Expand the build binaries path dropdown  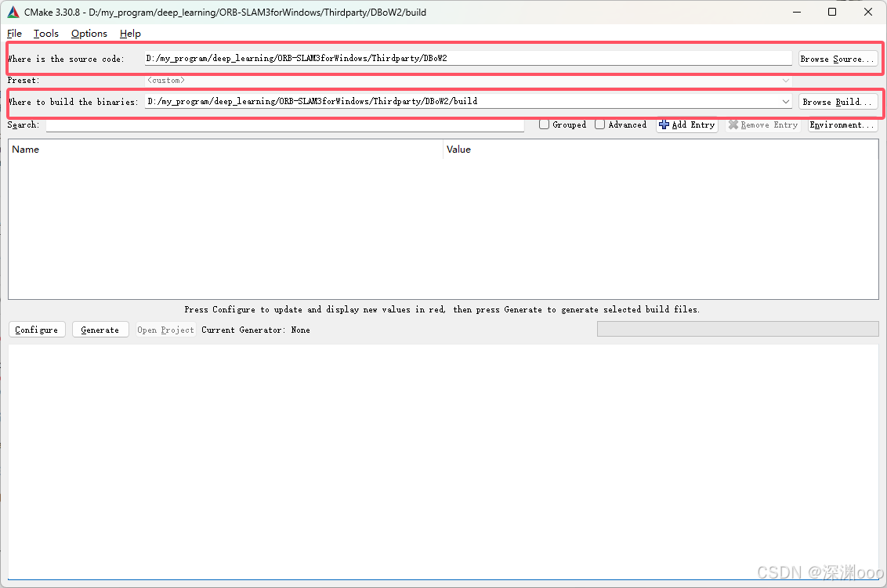786,101
